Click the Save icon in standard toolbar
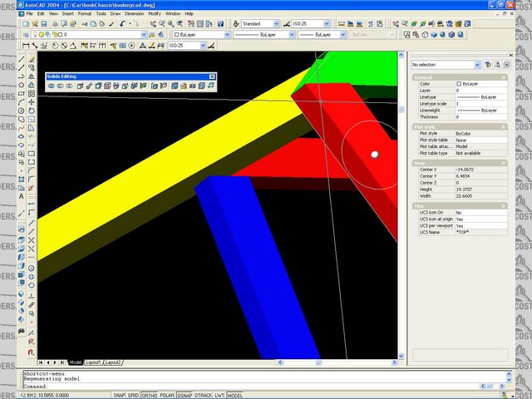The image size is (532, 399). coord(43,24)
